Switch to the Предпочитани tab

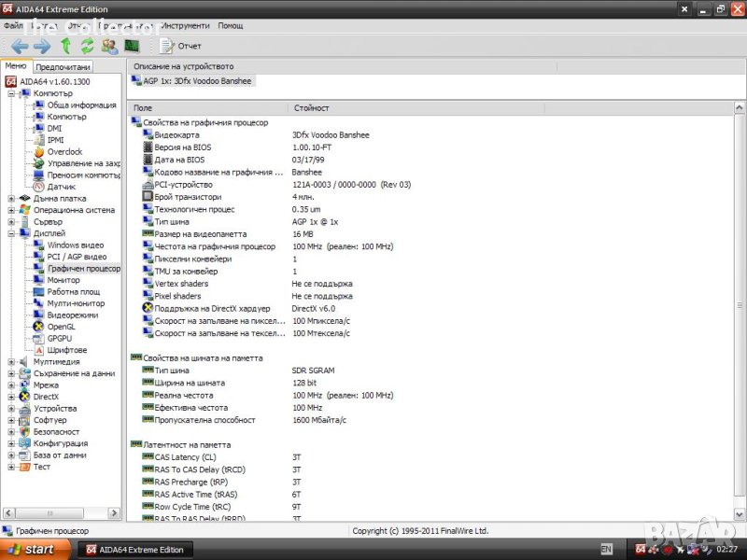(x=63, y=67)
